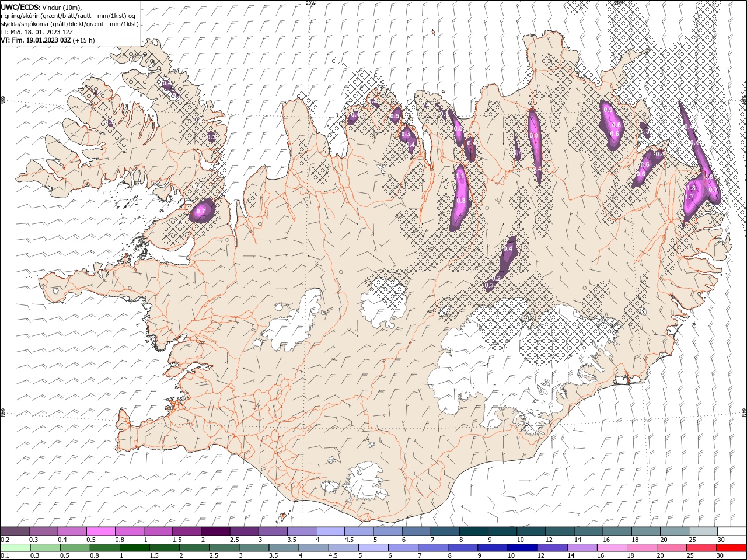The image size is (747, 560).
Task: Pick lower-row bright red swatch labeled 30
Action: click(x=731, y=548)
